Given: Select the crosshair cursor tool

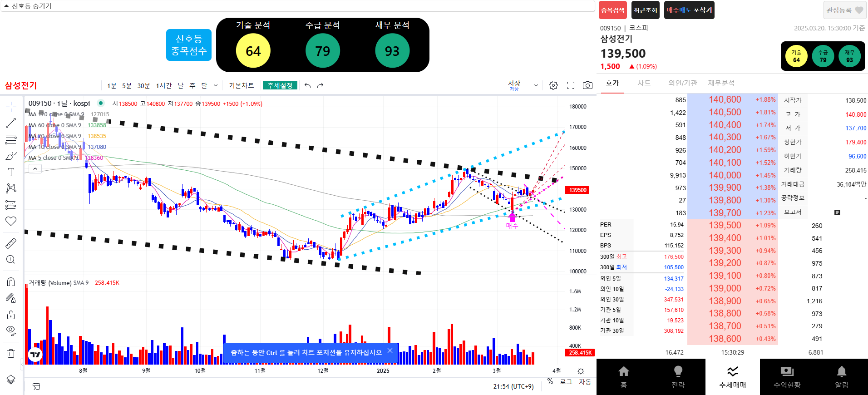Looking at the screenshot, I should (x=11, y=107).
